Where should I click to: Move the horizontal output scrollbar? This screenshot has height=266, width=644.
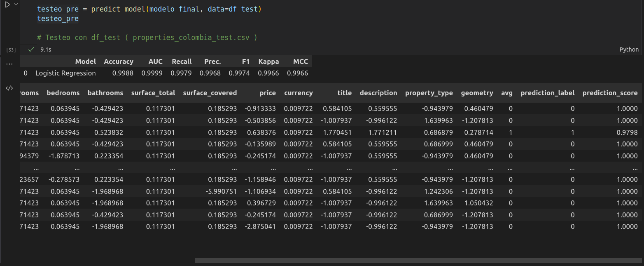pos(418,260)
